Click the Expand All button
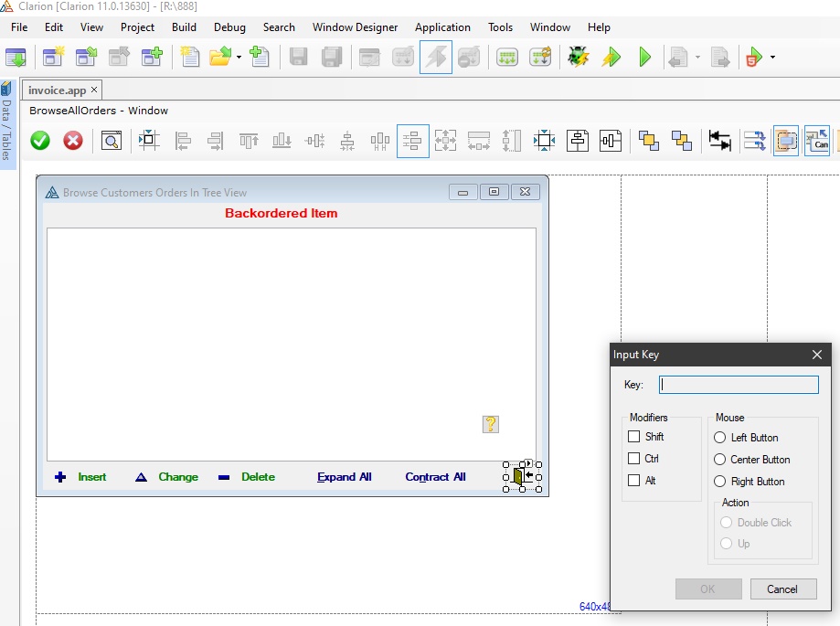Image resolution: width=840 pixels, height=626 pixels. 345,477
